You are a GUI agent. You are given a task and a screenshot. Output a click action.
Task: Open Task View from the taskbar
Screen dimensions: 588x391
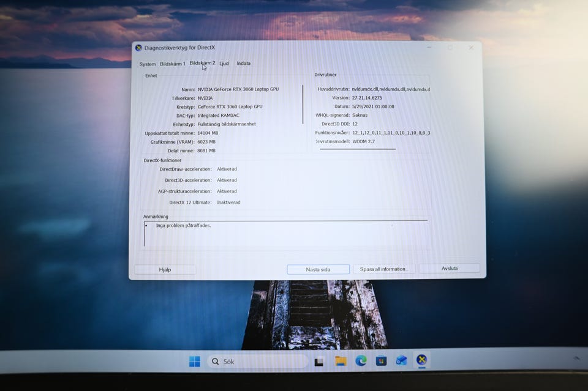point(319,362)
